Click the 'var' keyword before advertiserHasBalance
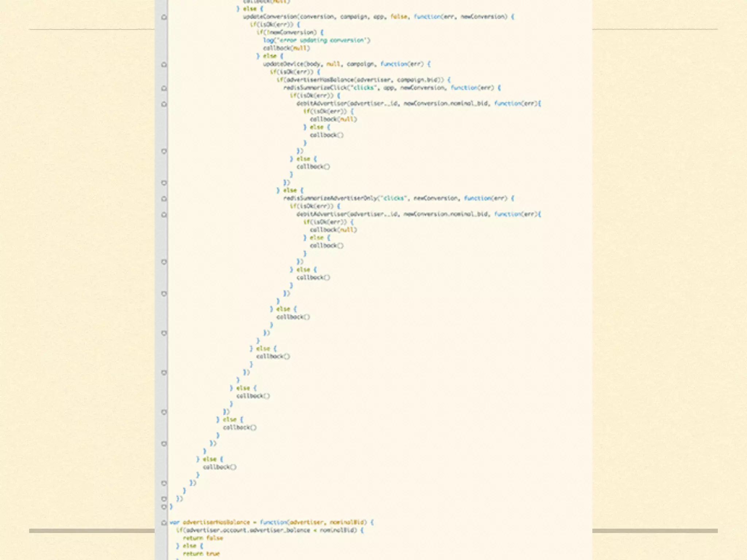The width and height of the screenshot is (747, 560). [x=174, y=522]
